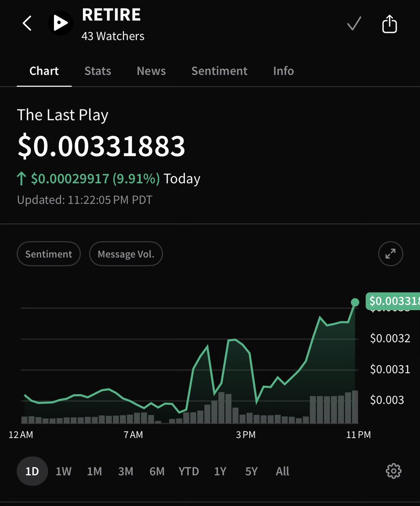Tap the share icon
The width and height of the screenshot is (420, 506).
tap(389, 24)
